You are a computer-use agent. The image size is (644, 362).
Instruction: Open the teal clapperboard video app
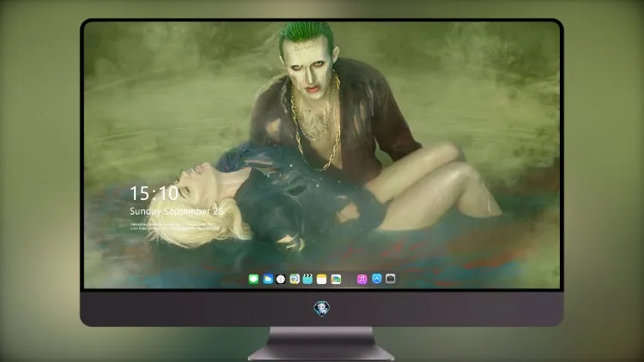pos(307,280)
